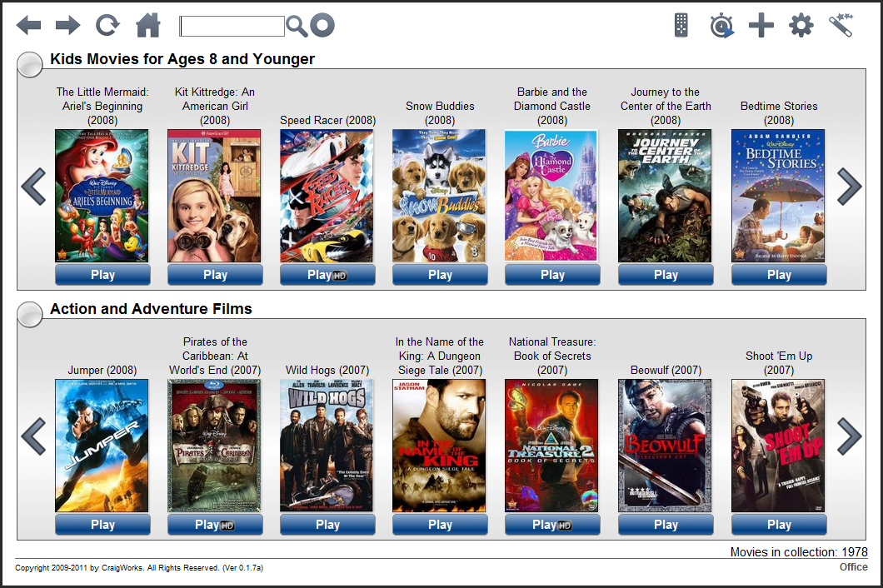This screenshot has height=588, width=883.
Task: Click the title 'Jumper (2008)'
Action: click(102, 370)
